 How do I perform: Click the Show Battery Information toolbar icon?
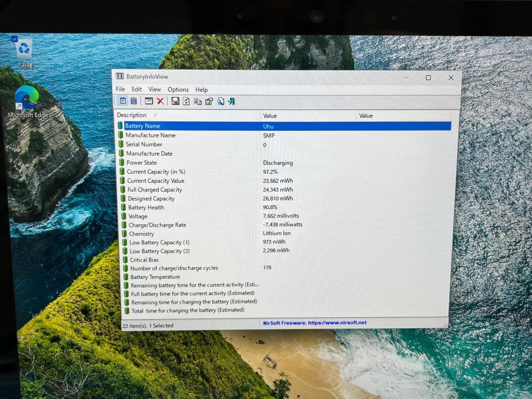(x=123, y=101)
